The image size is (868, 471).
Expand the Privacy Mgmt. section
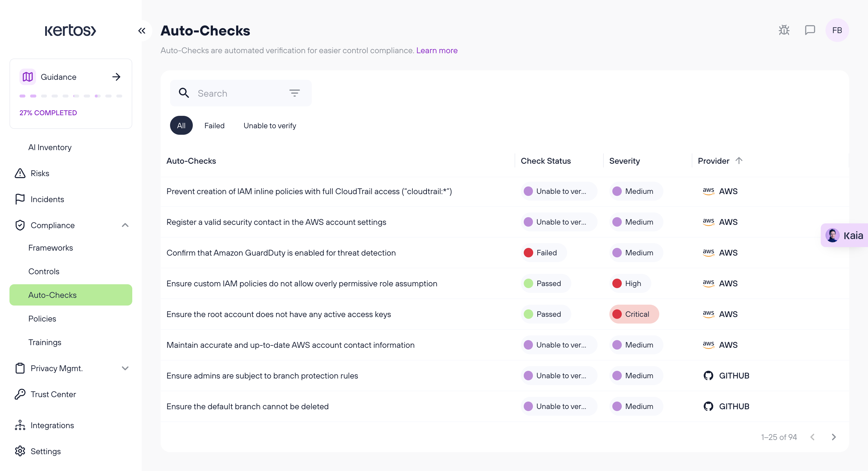point(125,368)
